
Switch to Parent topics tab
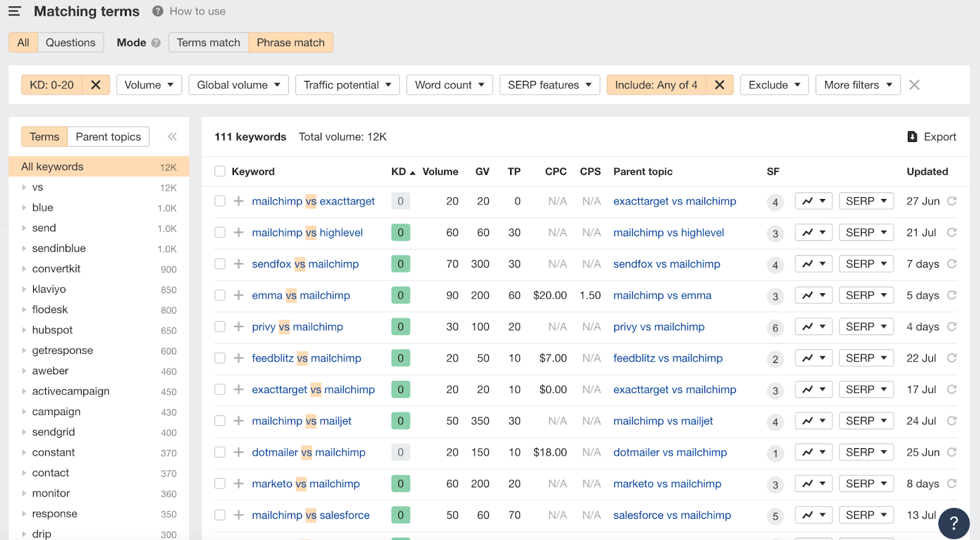pyautogui.click(x=108, y=137)
